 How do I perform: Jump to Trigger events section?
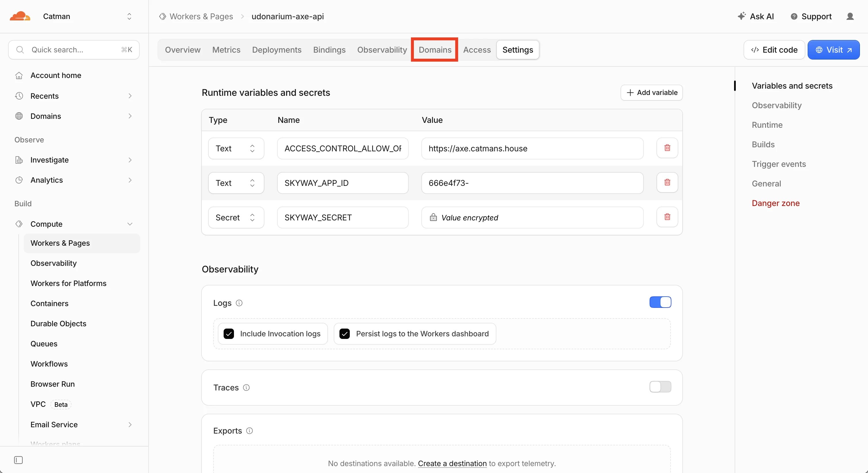[x=779, y=164]
